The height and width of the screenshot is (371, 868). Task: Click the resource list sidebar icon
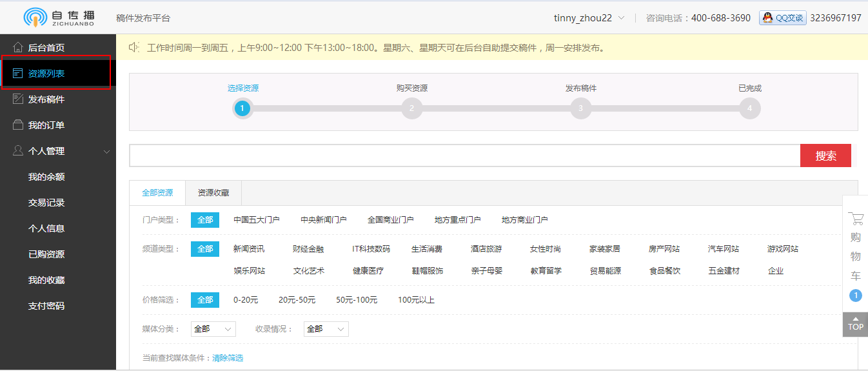pos(18,74)
